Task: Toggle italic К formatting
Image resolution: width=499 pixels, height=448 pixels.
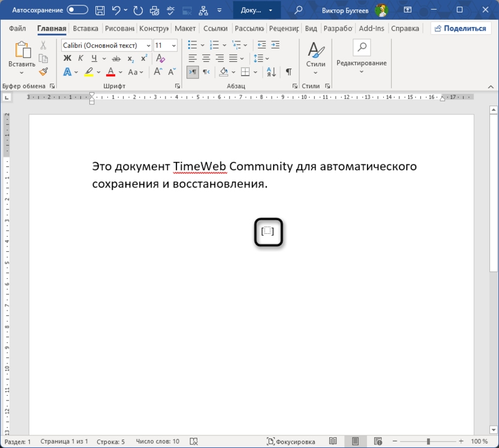Action: (x=80, y=58)
